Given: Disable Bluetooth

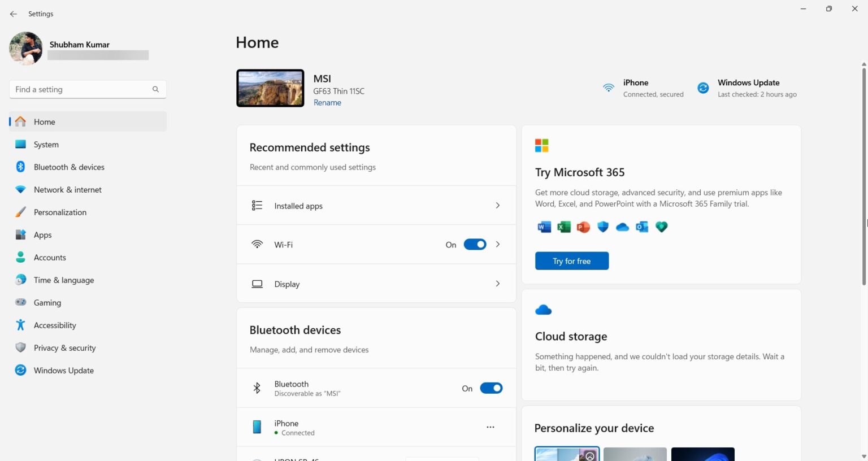Looking at the screenshot, I should [x=491, y=388].
